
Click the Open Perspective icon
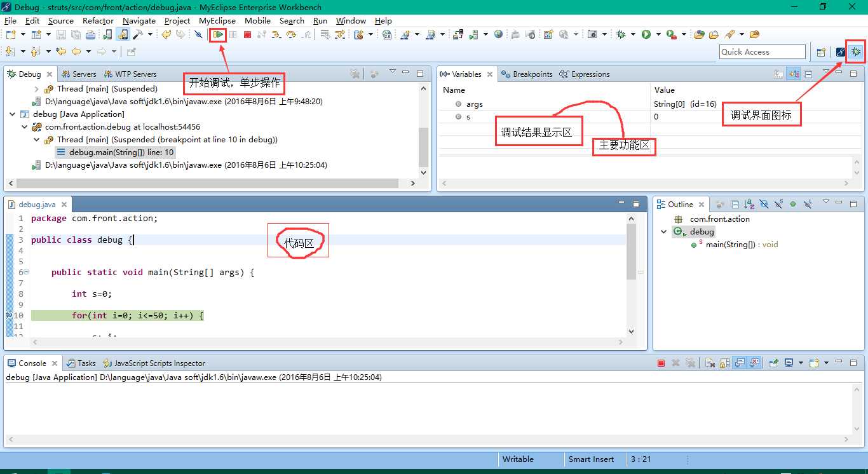[x=820, y=52]
